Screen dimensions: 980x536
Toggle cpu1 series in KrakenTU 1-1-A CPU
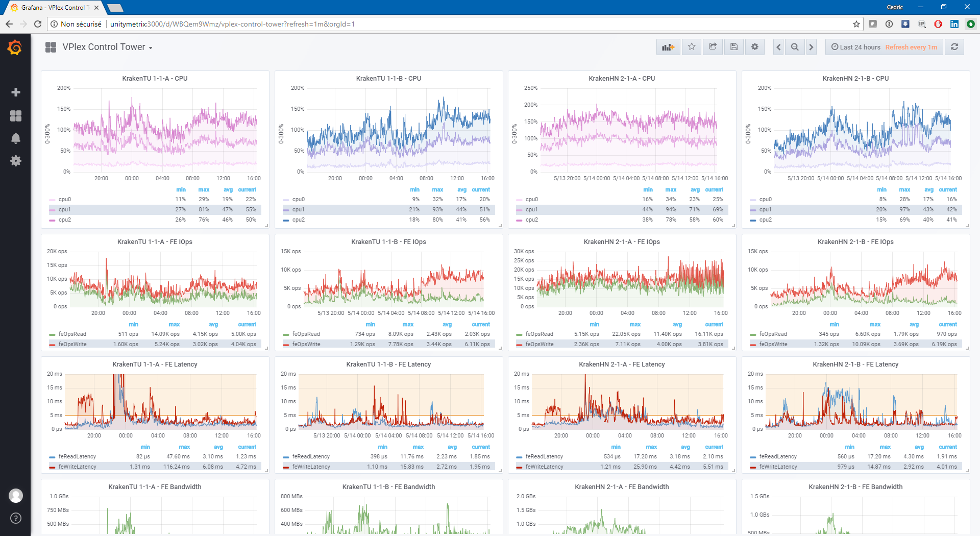coord(64,210)
